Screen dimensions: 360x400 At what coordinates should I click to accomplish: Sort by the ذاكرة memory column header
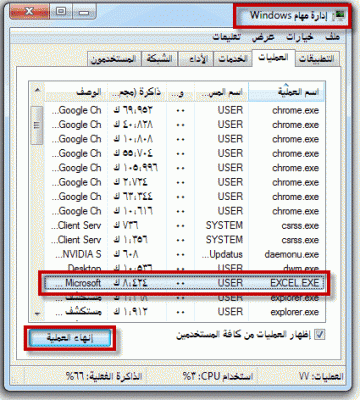pyautogui.click(x=137, y=92)
